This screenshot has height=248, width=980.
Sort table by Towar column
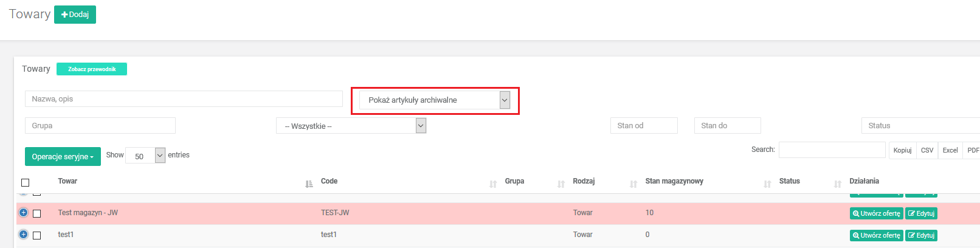pos(67,181)
